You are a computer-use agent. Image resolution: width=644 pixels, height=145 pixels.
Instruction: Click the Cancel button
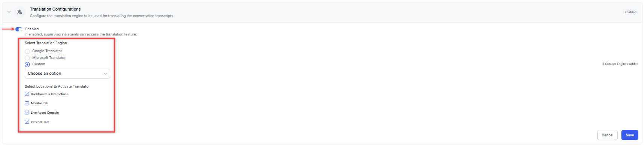tap(607, 135)
